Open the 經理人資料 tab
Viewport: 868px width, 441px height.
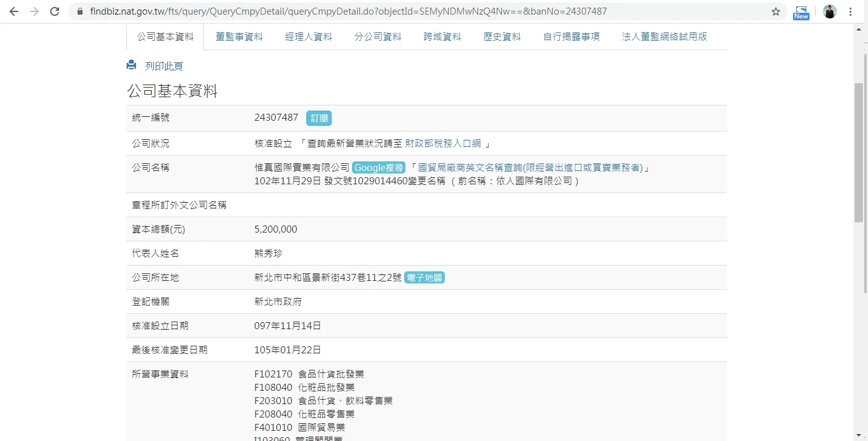308,37
